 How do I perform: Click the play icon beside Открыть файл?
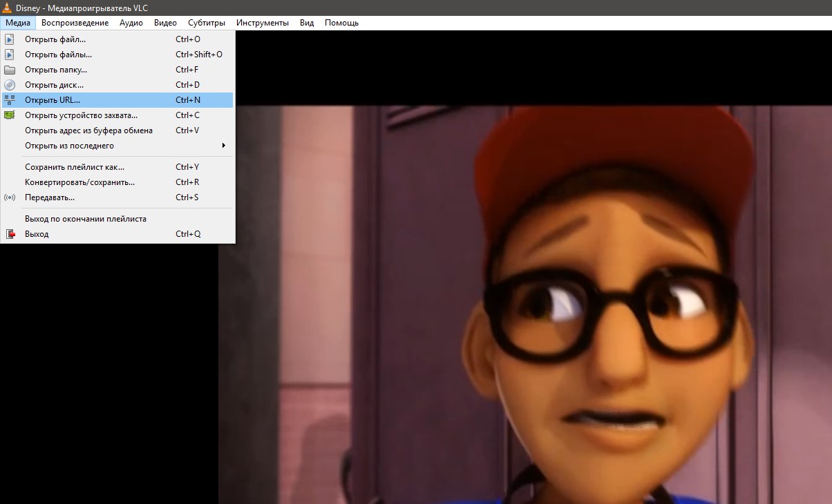coord(10,39)
